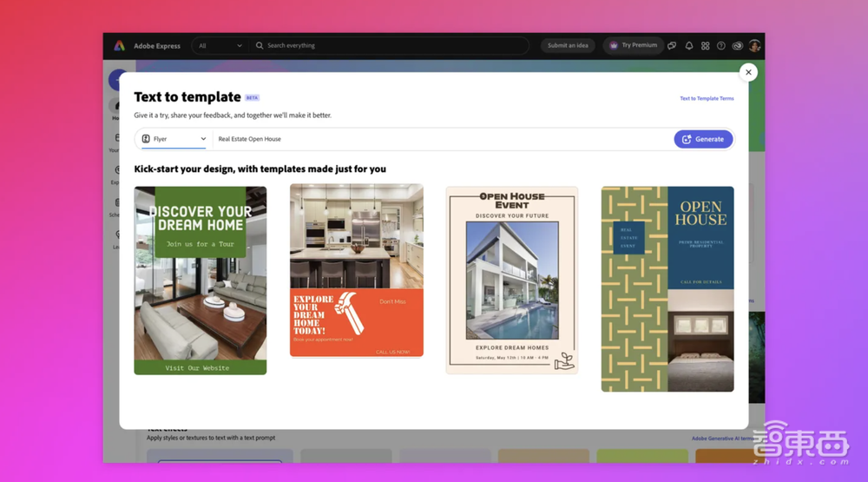Select the Open House Event pool template
The height and width of the screenshot is (482, 868).
pyautogui.click(x=511, y=280)
